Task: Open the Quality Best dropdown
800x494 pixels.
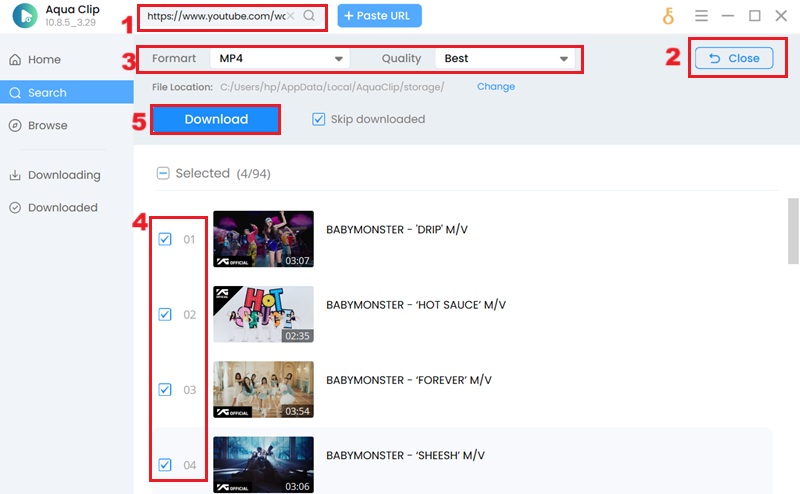Action: [x=505, y=59]
